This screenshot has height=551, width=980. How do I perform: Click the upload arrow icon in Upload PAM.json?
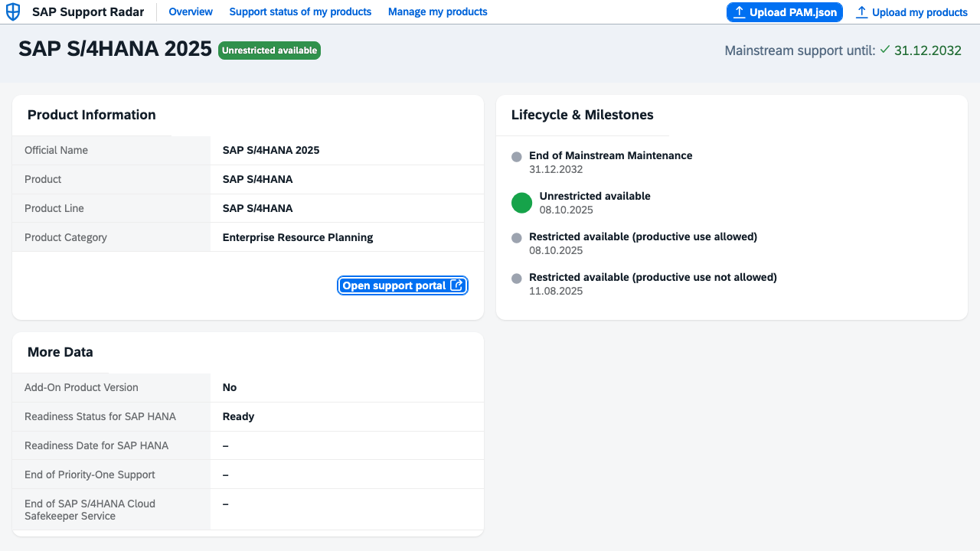(x=740, y=12)
